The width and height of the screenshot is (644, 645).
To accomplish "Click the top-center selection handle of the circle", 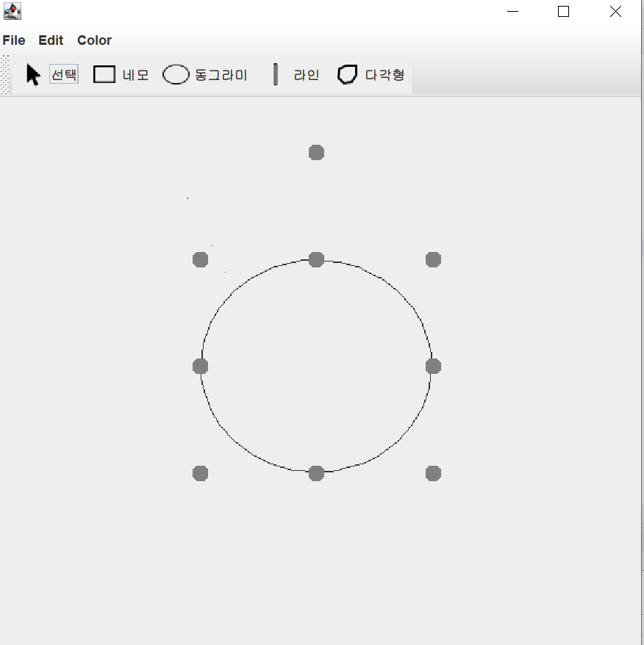I will (x=316, y=259).
